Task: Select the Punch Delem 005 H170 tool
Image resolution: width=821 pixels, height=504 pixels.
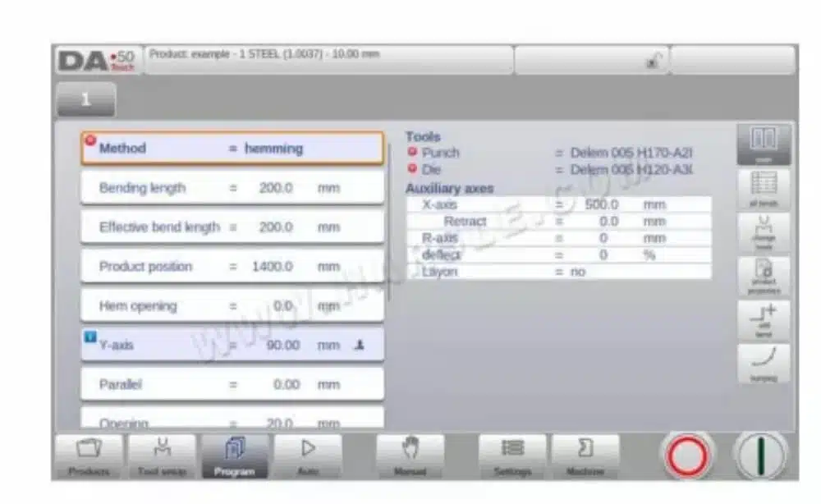Action: (x=631, y=153)
